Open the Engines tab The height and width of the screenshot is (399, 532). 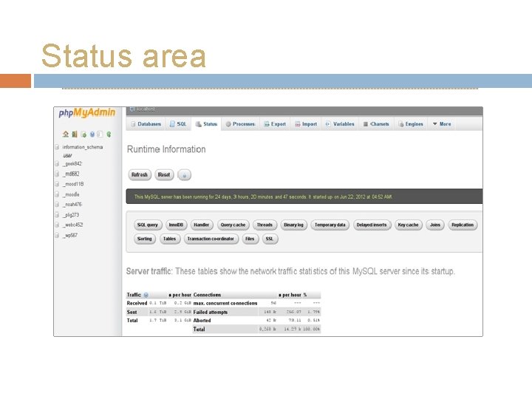coord(411,124)
